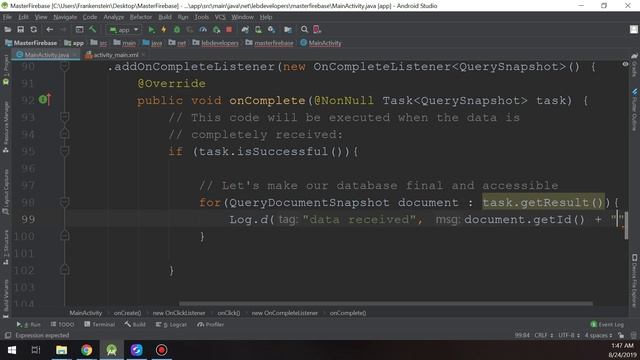Close the activity_main.xml tab

coord(144,55)
